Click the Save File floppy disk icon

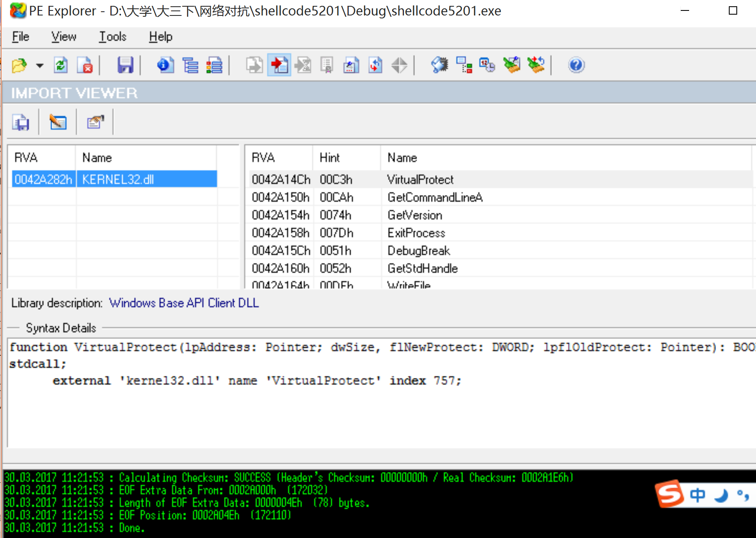(x=125, y=65)
